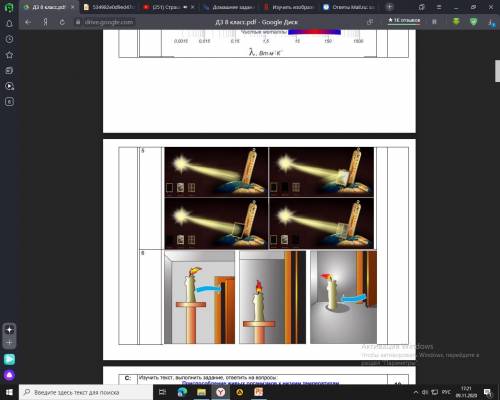Open the orange circular app on taskbar
Viewport: 500px width, 400px height.
(x=239, y=392)
